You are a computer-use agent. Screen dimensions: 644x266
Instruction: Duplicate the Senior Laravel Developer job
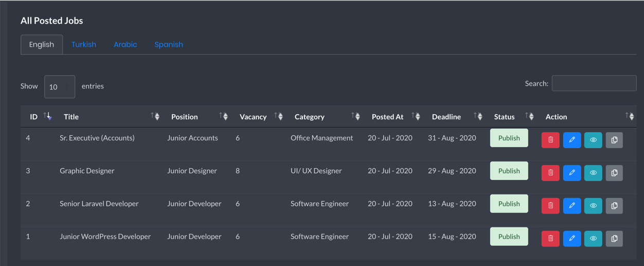[x=614, y=206]
